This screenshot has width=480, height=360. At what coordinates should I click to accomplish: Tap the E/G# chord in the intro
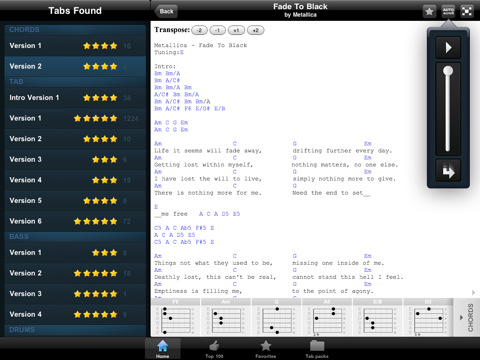[203, 109]
